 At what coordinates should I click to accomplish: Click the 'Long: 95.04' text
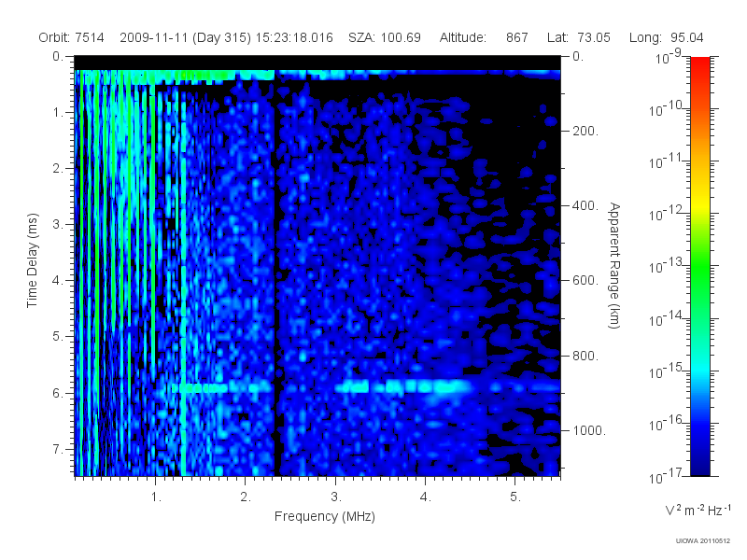[666, 37]
